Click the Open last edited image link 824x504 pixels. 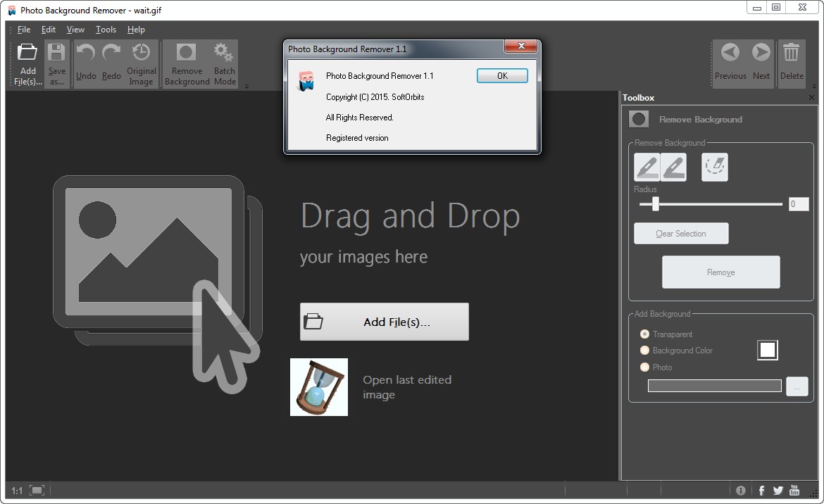[407, 387]
